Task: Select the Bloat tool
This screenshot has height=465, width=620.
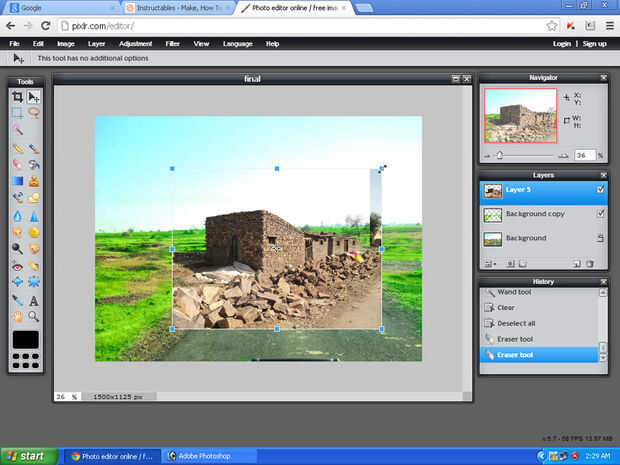Action: tap(17, 282)
